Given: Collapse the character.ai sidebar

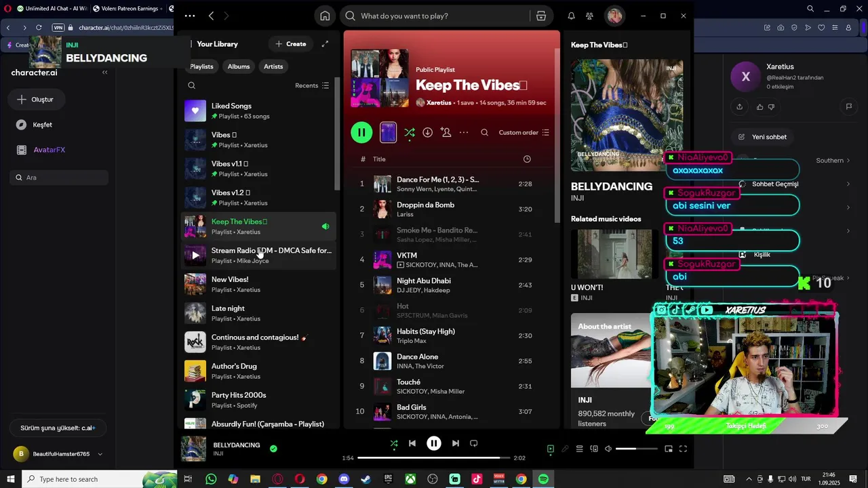Looking at the screenshot, I should [105, 73].
